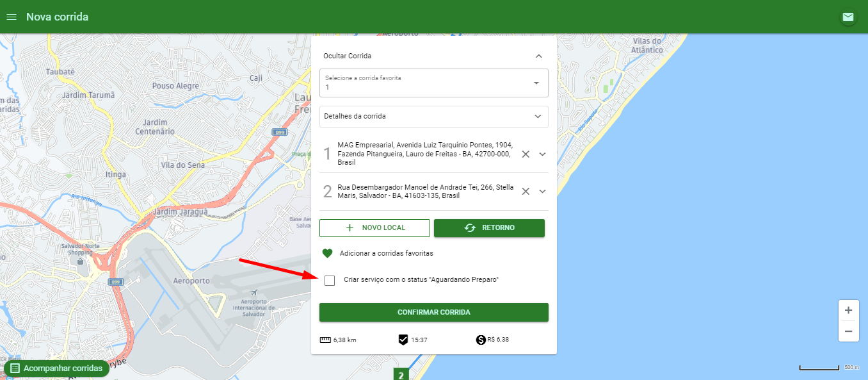Add a Novo Local stop
This screenshot has width=868, height=380.
[x=375, y=228]
